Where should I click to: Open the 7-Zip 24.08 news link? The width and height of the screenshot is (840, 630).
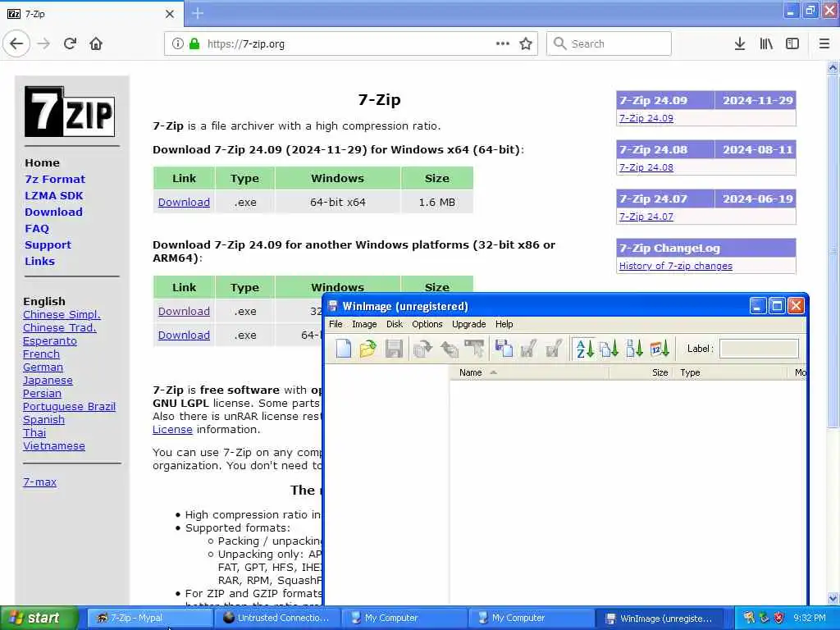(646, 167)
